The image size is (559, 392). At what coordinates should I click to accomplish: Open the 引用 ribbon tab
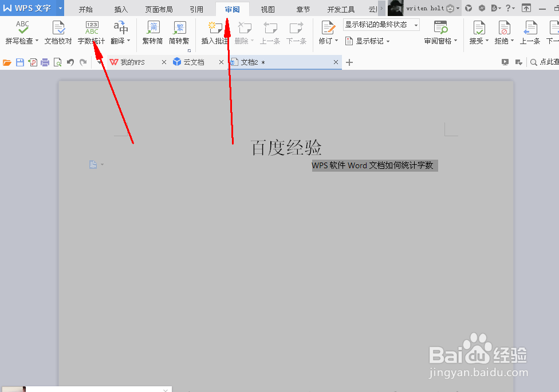(196, 9)
